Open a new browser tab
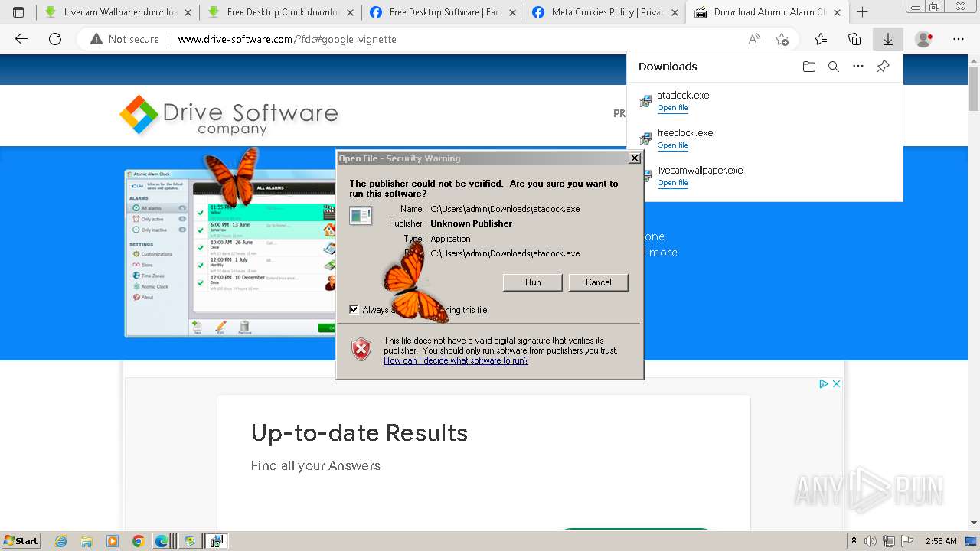Viewport: 980px width, 551px height. coord(862,12)
